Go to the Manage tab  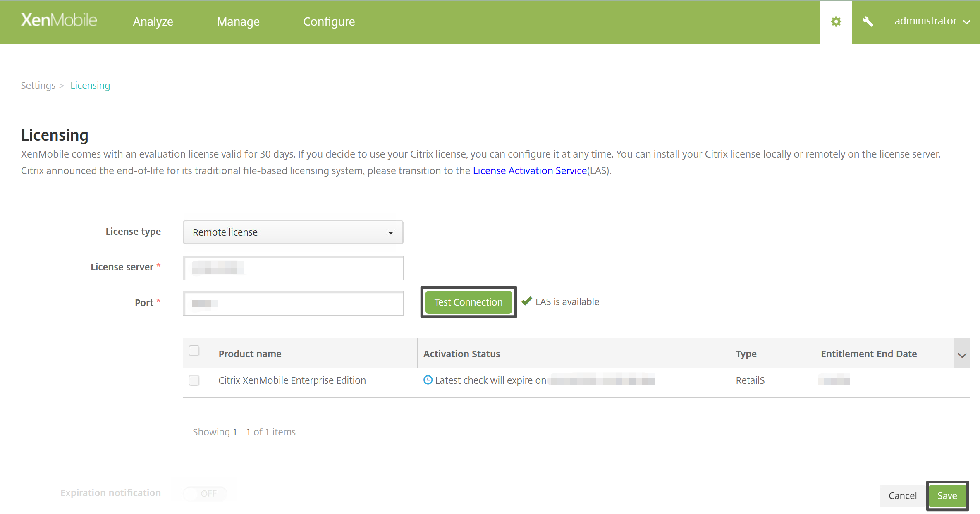tap(238, 22)
